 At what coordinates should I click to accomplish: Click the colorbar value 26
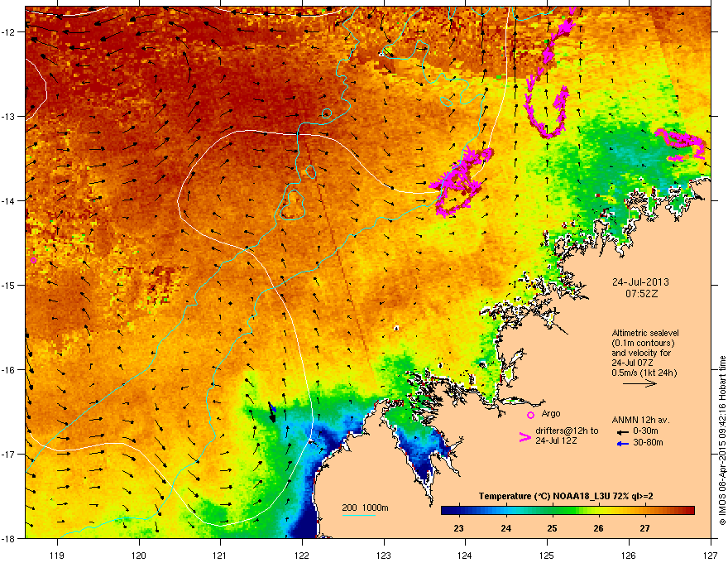598,528
